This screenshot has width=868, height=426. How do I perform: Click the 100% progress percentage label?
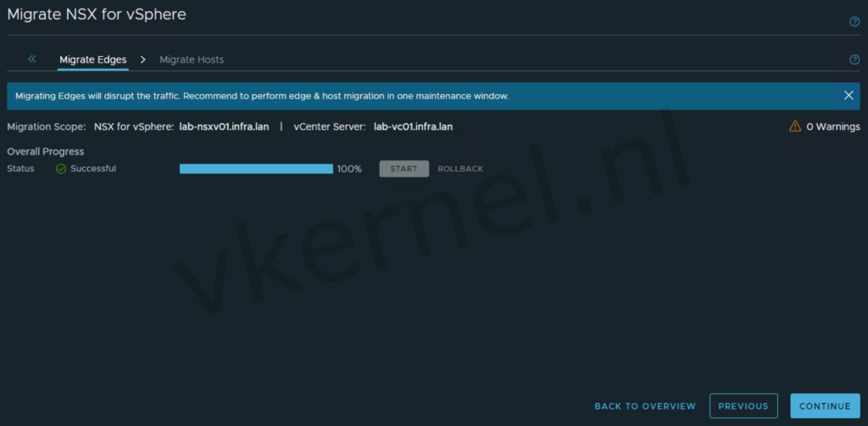pyautogui.click(x=349, y=169)
